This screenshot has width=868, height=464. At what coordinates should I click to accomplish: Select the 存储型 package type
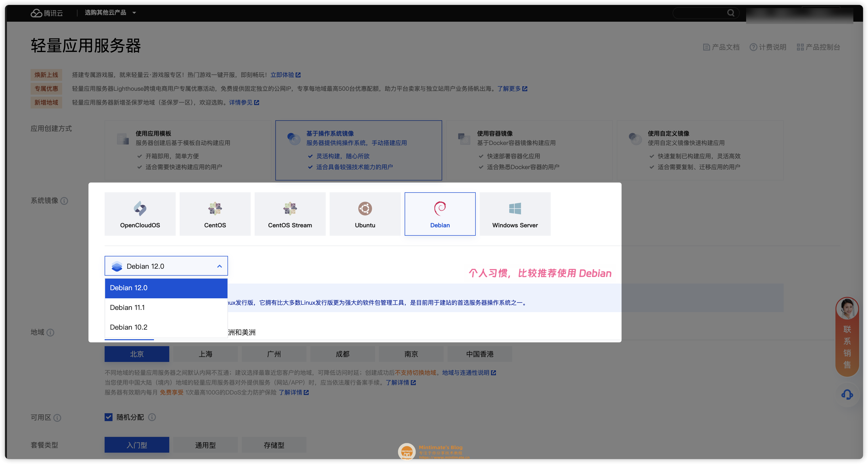(274, 445)
